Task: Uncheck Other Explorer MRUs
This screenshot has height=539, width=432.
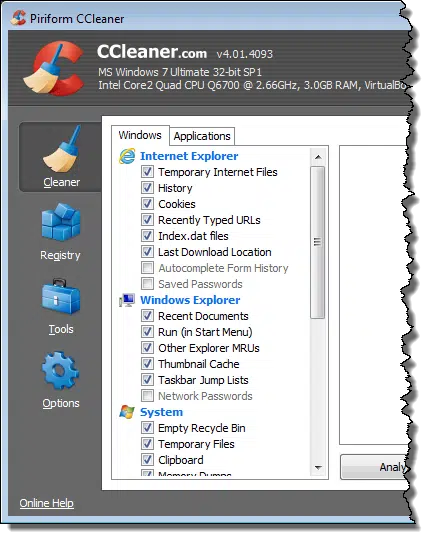Action: [x=147, y=348]
